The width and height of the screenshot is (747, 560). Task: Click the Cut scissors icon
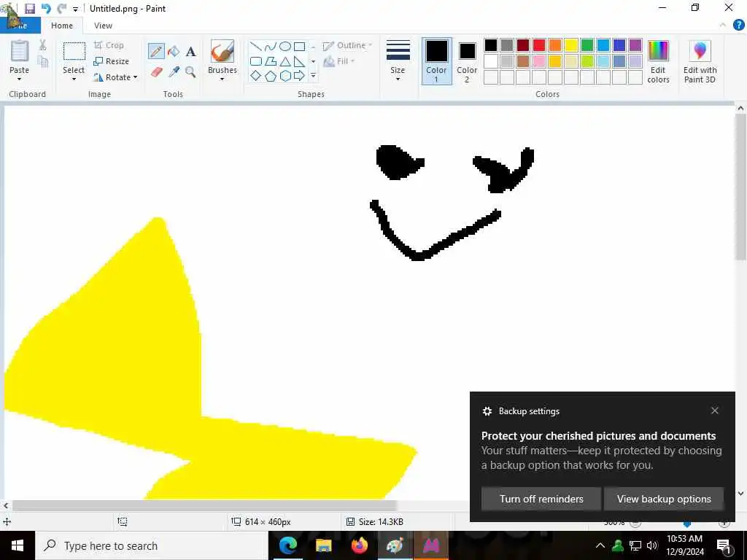[43, 44]
